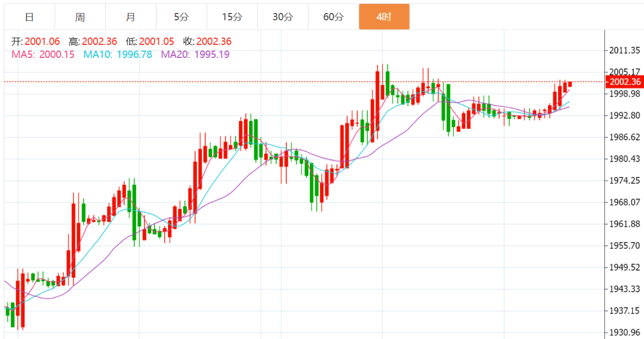Click the 1961.88 price axis label
Image resolution: width=644 pixels, height=339 pixels.
pos(624,224)
